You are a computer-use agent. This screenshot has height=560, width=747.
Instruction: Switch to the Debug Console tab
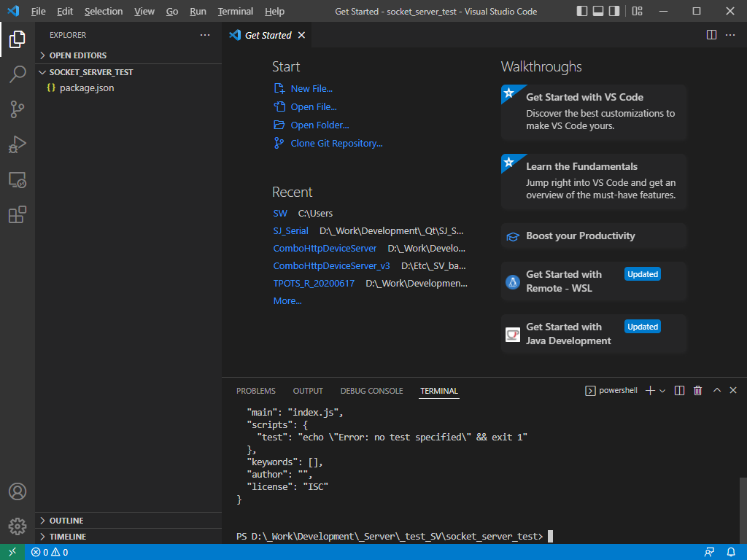371,391
